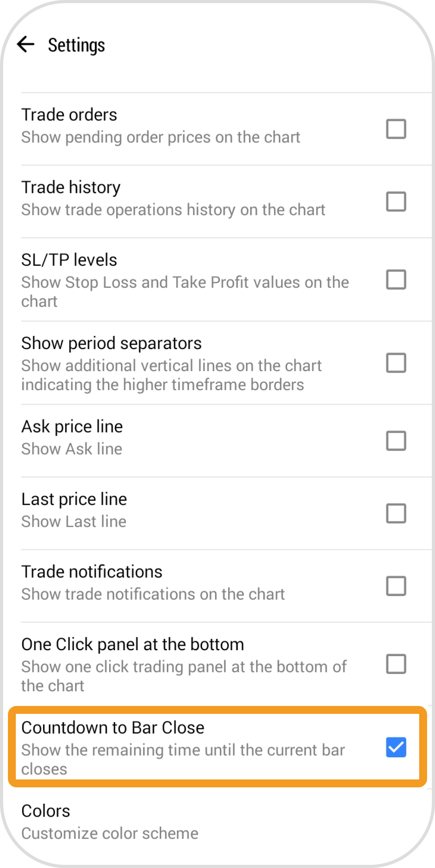
Task: Tap the Last price line label
Action: [74, 500]
